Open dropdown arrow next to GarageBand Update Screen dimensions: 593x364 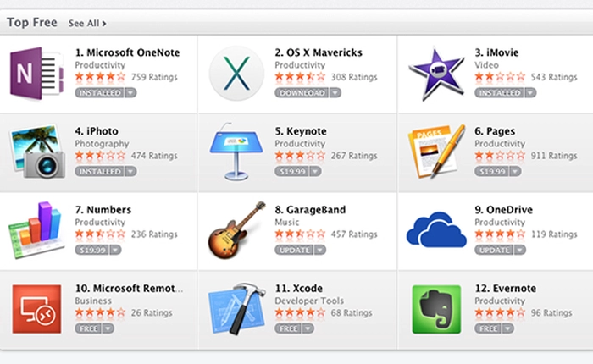[319, 250]
